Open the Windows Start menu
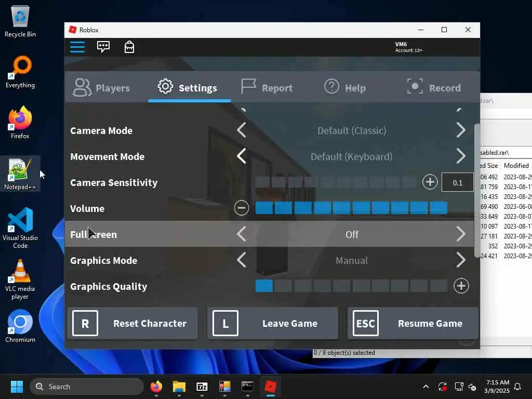This screenshot has width=532, height=399. pos(17,387)
